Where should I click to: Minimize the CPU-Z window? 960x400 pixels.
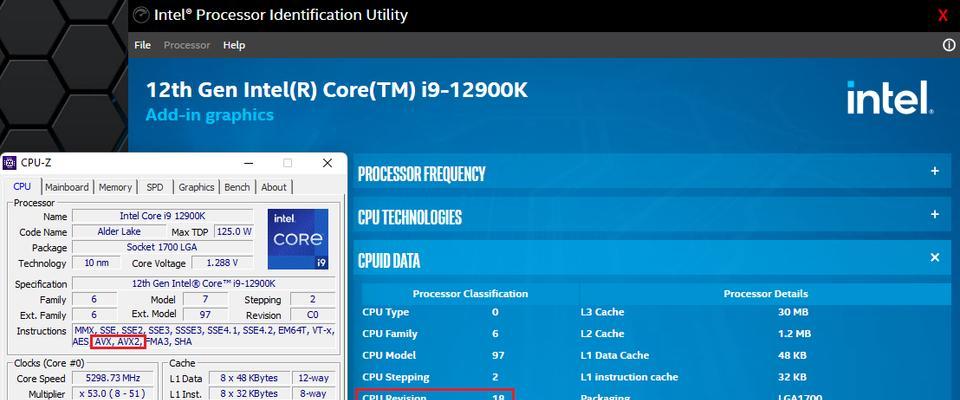pos(249,163)
